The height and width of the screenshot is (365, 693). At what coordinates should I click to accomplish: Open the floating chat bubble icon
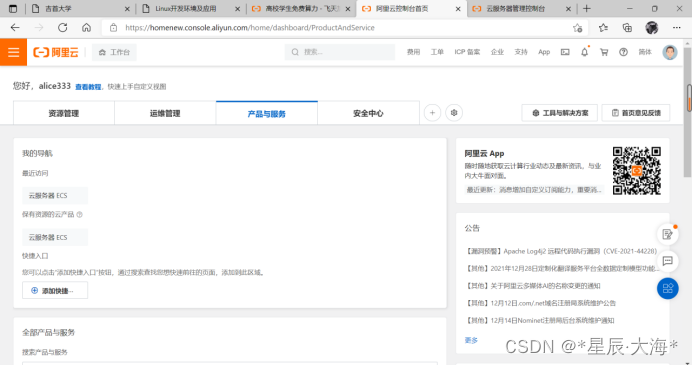tap(667, 261)
